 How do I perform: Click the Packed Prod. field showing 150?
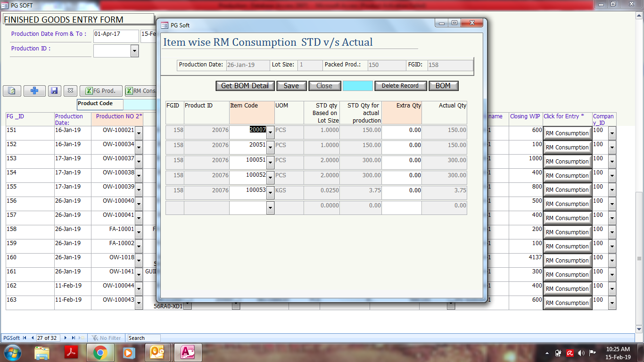pos(386,65)
